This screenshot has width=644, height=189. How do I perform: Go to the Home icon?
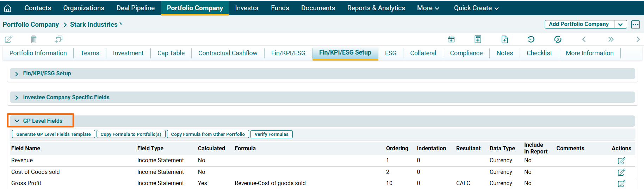pyautogui.click(x=7, y=8)
